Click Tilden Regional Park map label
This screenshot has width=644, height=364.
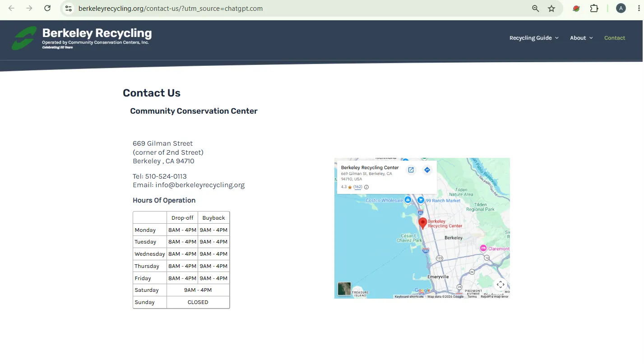[x=480, y=207]
